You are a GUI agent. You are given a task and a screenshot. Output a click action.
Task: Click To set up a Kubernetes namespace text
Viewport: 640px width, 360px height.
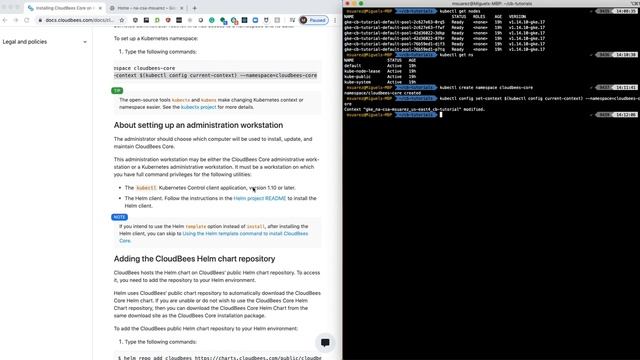pos(156,38)
